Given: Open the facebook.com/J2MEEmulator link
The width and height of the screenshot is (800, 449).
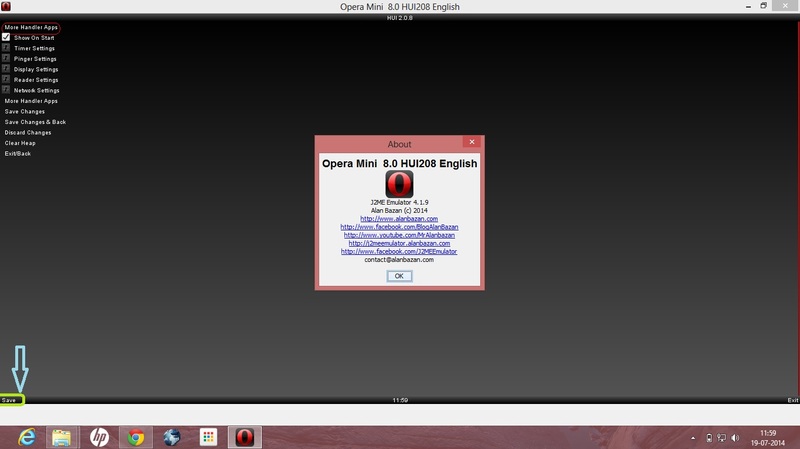Looking at the screenshot, I should (399, 251).
